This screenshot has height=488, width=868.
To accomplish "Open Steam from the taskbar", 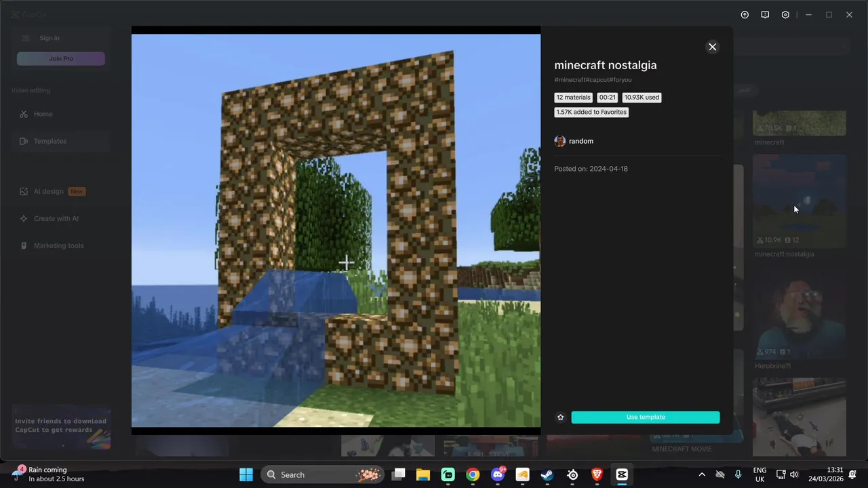I will point(547,474).
